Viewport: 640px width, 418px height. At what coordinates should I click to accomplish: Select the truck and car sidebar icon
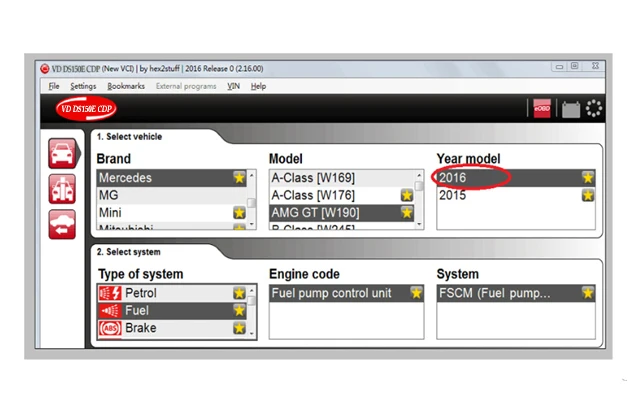62,189
